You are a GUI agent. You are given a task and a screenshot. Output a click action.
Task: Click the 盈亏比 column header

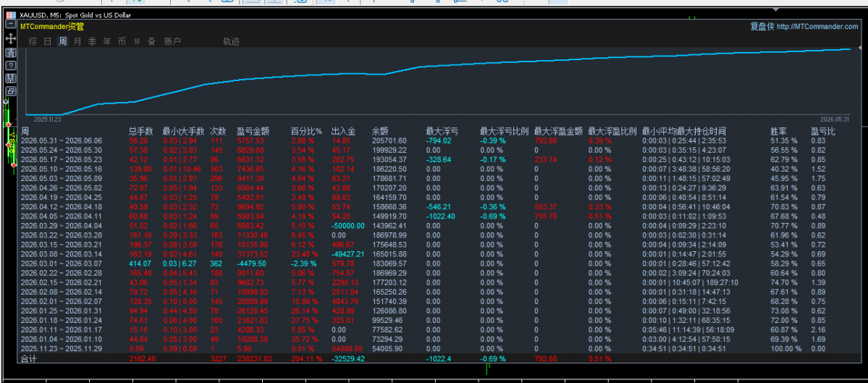tap(823, 131)
